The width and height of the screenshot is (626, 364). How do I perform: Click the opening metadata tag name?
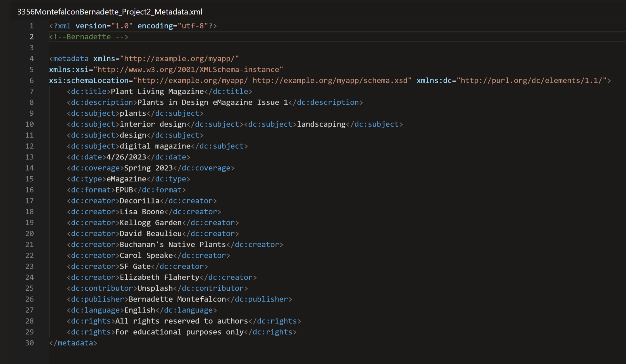71,59
